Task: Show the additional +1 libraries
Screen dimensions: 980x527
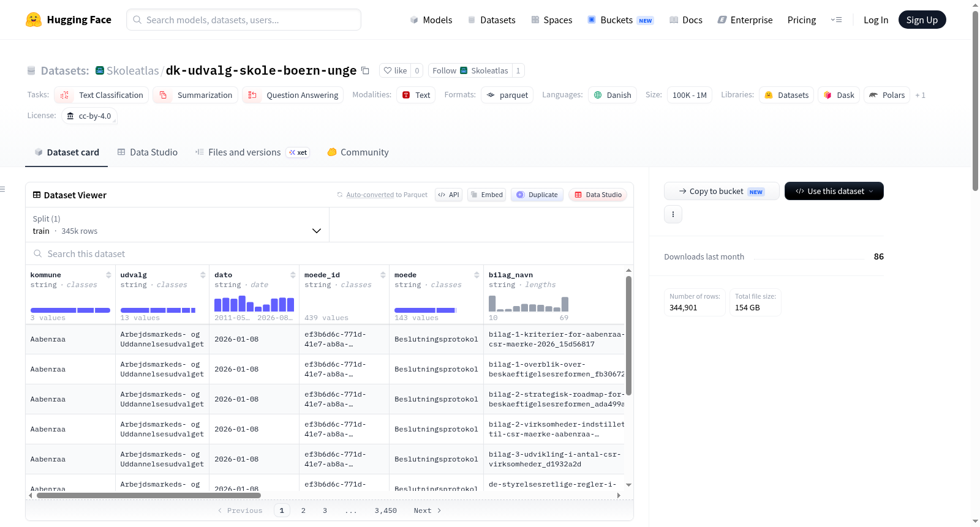Action: (920, 95)
